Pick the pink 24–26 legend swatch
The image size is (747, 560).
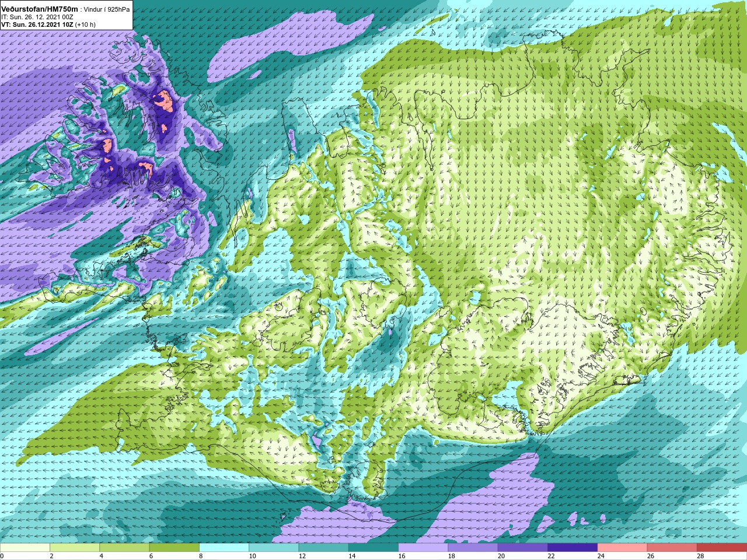coord(622,548)
